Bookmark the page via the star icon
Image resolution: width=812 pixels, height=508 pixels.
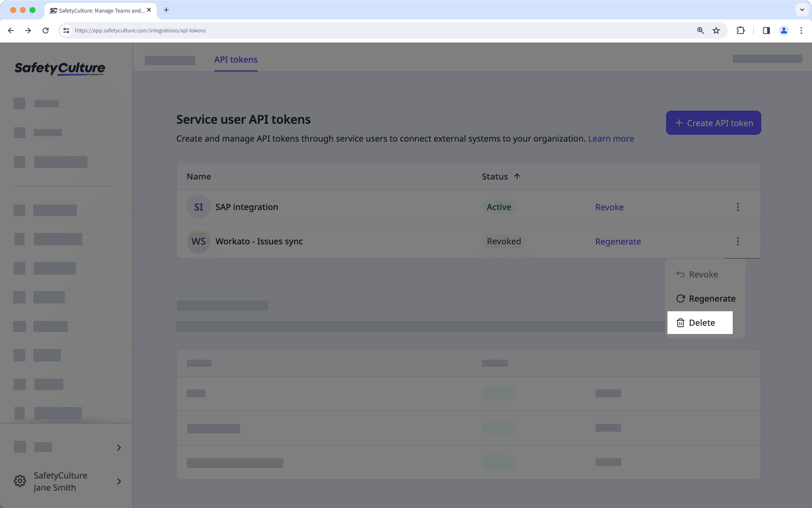[716, 30]
